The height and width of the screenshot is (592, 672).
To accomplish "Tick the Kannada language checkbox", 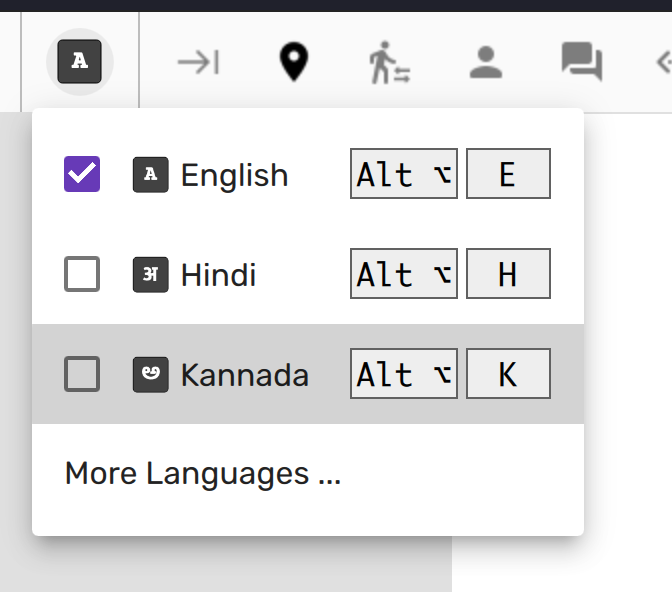I will [x=82, y=375].
